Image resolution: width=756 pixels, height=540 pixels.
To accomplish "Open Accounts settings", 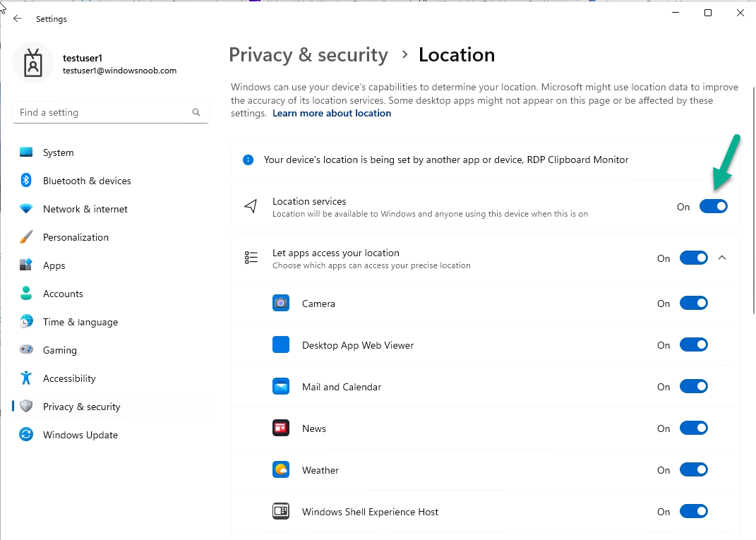I will coord(111,294).
